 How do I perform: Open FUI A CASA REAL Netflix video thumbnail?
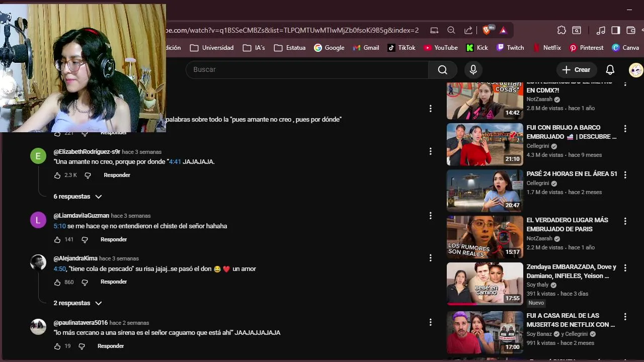coord(485,332)
